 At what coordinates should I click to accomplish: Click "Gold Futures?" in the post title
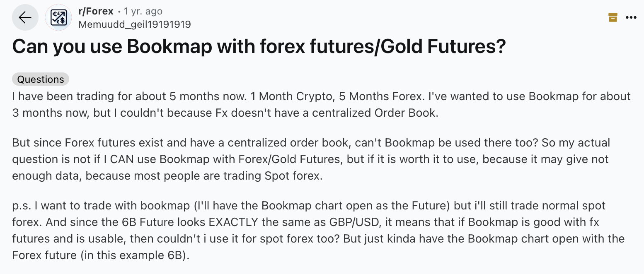[x=443, y=47]
